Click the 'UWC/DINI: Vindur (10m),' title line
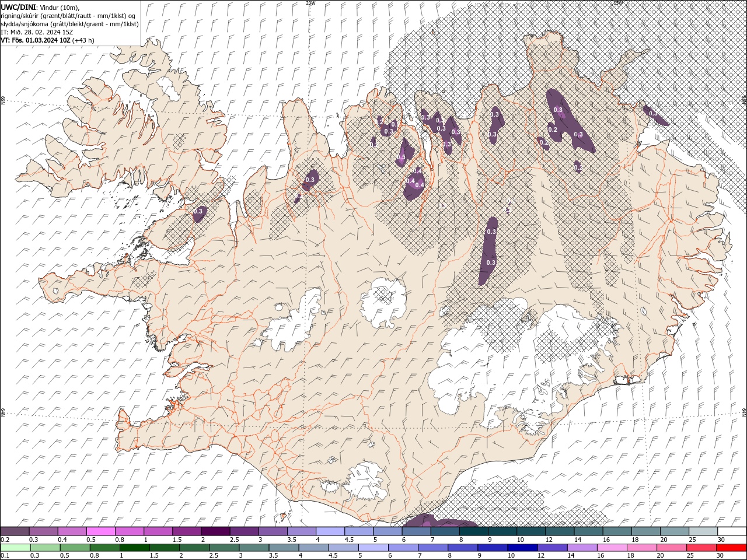The image size is (747, 560). coord(40,7)
